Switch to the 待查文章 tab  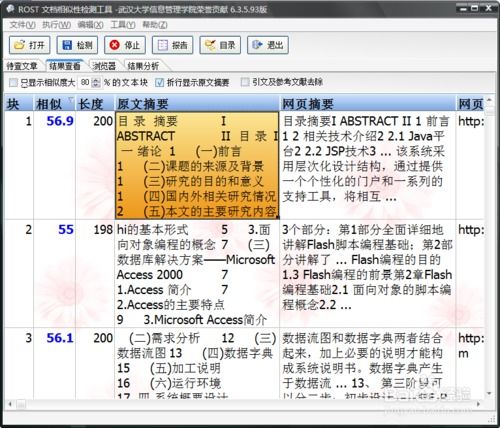pyautogui.click(x=22, y=66)
